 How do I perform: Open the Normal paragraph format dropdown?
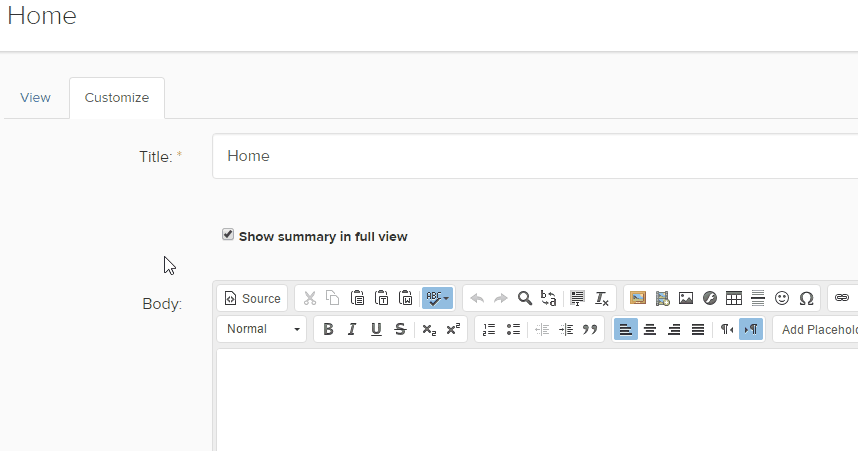(262, 329)
